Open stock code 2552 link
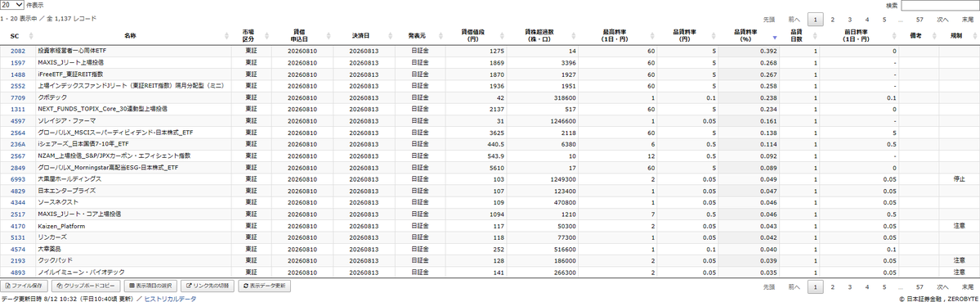This screenshot has width=980, height=302. pyautogui.click(x=18, y=86)
